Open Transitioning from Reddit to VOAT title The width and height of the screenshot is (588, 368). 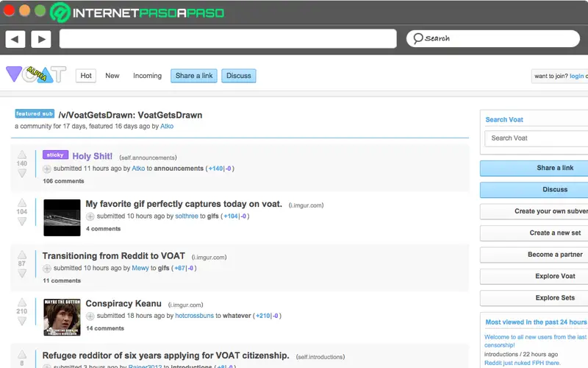114,255
